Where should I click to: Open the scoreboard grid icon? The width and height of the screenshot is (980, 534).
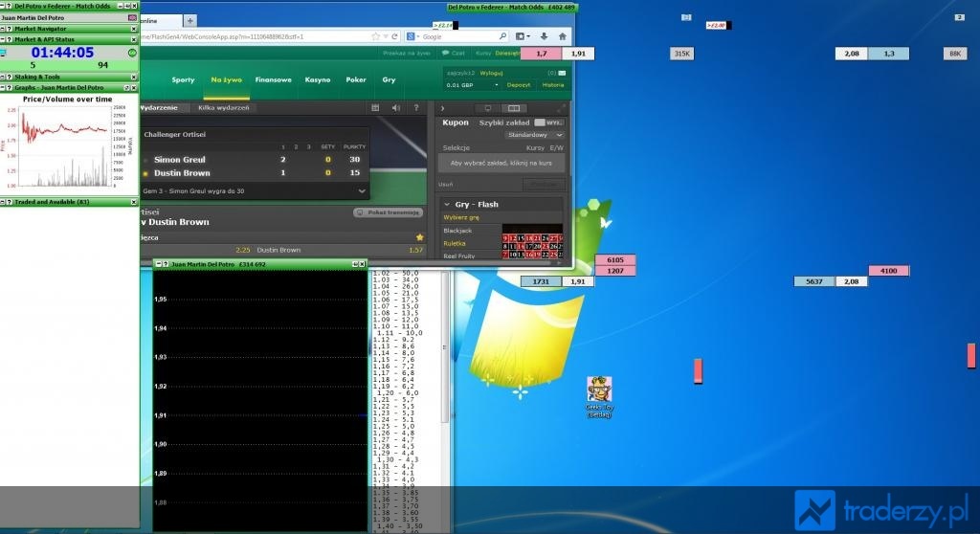375,107
